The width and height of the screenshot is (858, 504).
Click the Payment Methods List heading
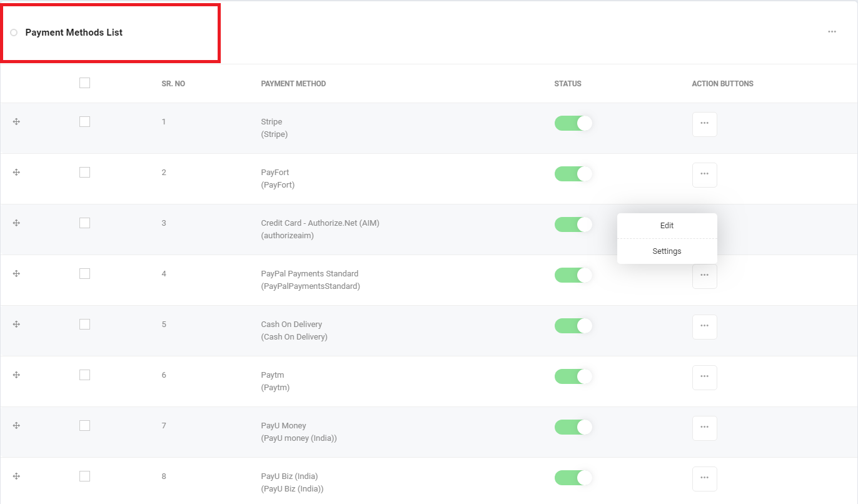coord(74,33)
